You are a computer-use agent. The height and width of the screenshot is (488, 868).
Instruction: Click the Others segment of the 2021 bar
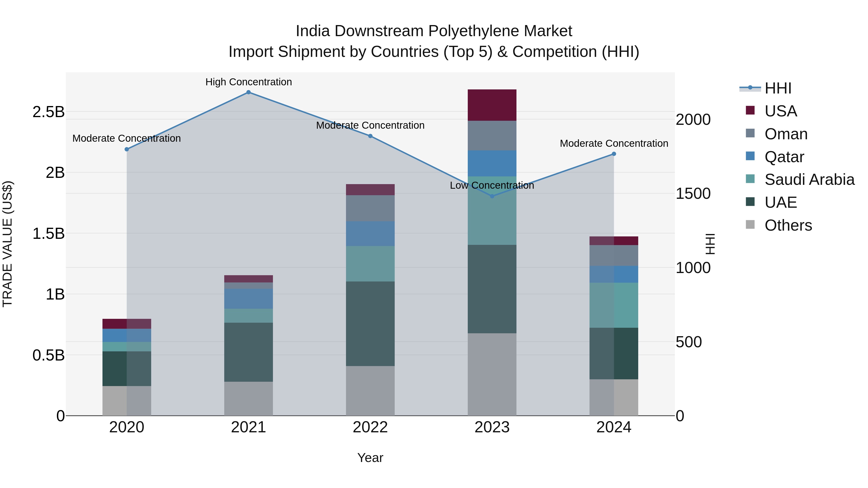point(248,398)
